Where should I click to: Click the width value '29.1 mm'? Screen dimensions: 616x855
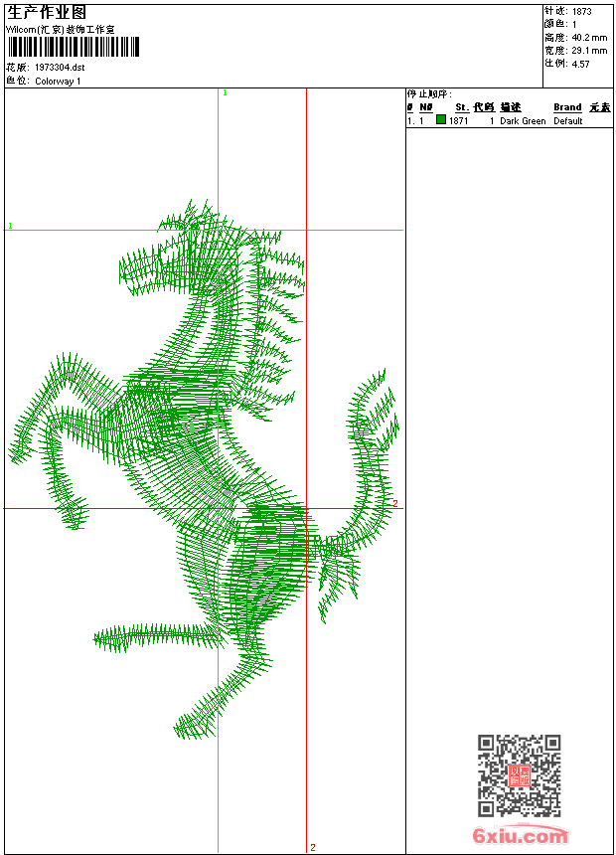[x=589, y=51]
